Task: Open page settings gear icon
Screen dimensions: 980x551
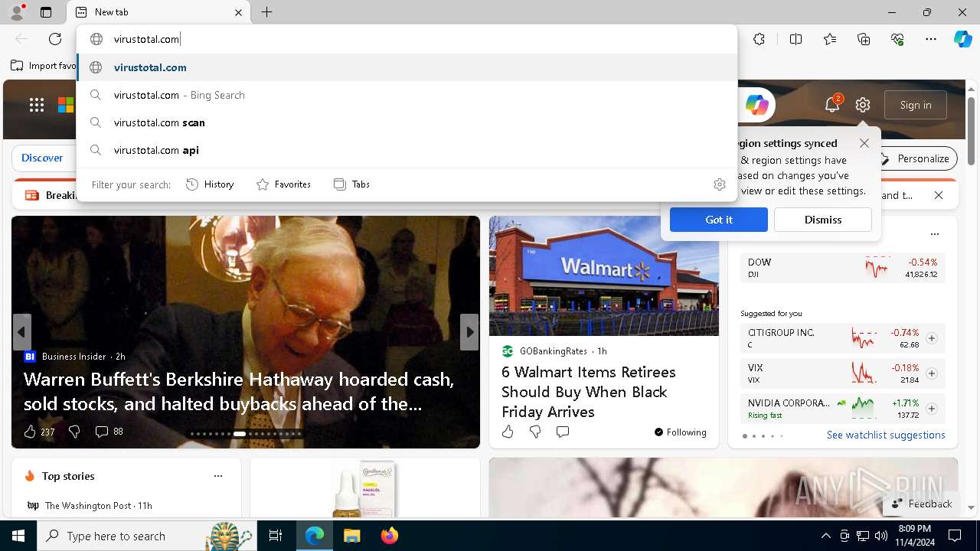Action: point(863,105)
